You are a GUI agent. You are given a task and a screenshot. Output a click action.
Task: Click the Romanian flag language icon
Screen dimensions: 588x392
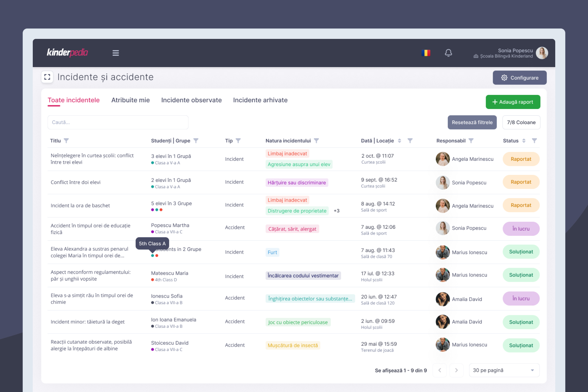(426, 53)
